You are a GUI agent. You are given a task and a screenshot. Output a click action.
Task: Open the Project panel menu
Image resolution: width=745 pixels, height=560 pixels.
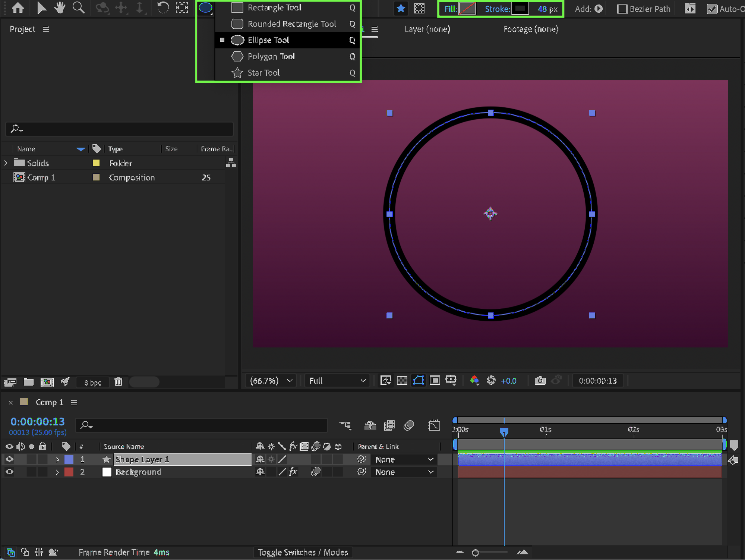46,29
